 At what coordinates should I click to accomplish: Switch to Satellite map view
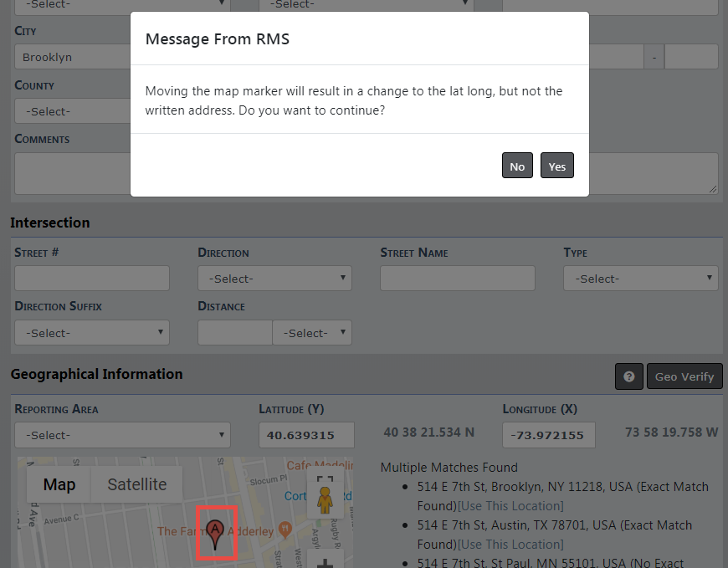point(137,484)
